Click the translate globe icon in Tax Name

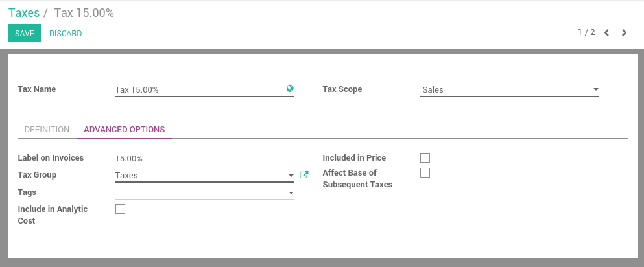pyautogui.click(x=290, y=89)
